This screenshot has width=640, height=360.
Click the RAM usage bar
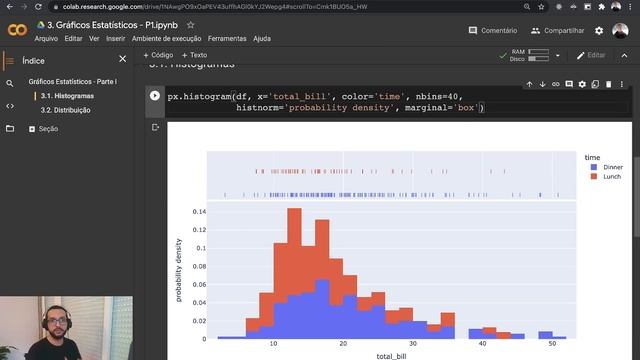(538, 52)
